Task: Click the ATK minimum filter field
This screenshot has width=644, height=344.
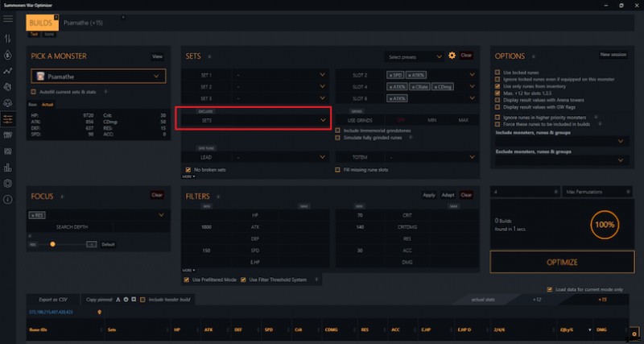Action: (208, 227)
